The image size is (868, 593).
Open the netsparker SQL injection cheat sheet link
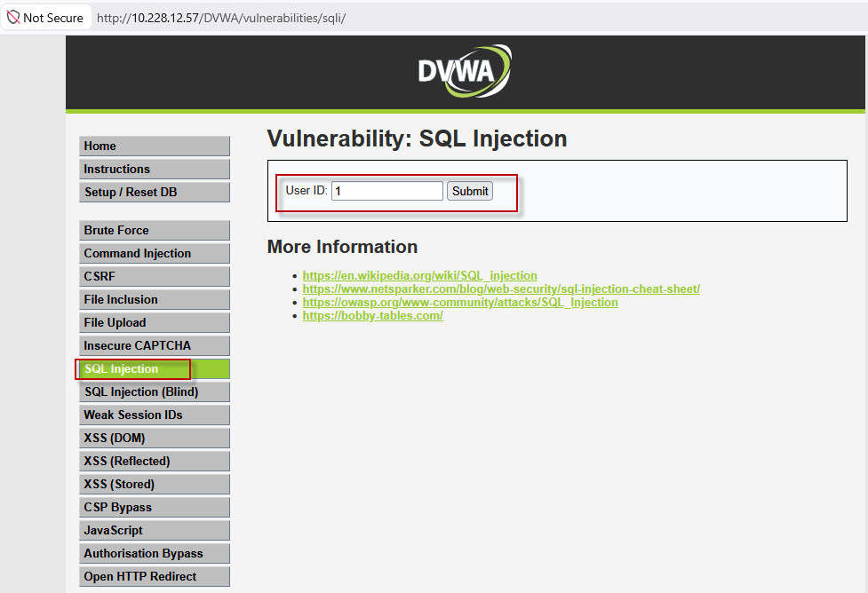point(501,289)
